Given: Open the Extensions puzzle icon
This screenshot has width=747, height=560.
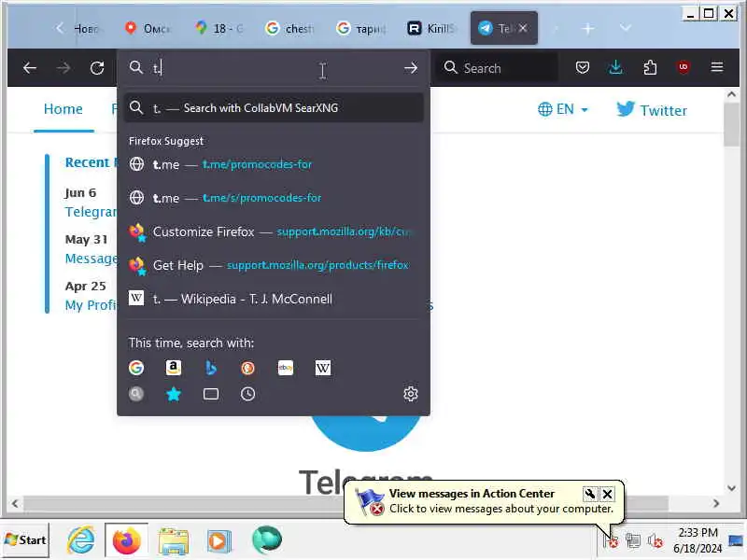Looking at the screenshot, I should tap(650, 67).
